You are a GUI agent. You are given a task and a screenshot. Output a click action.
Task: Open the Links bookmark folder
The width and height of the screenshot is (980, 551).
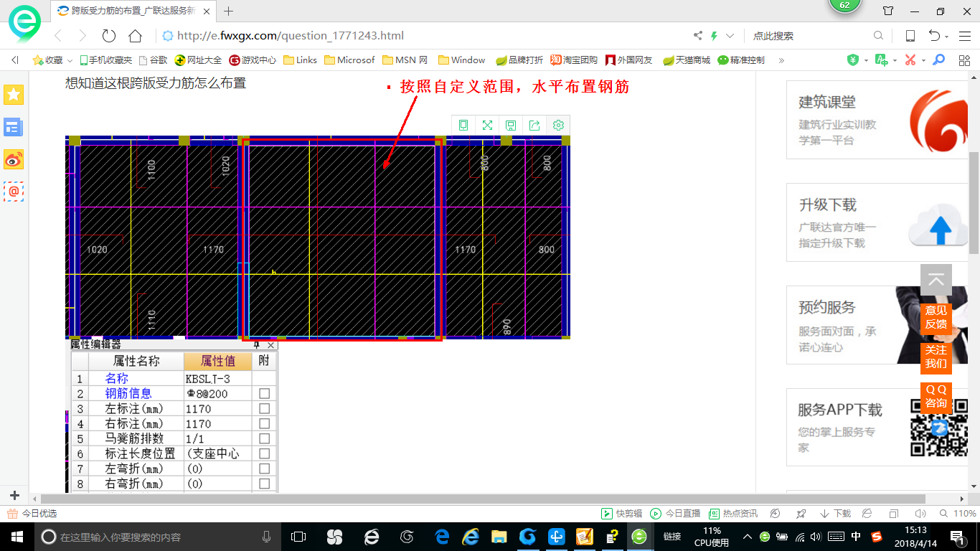[300, 60]
